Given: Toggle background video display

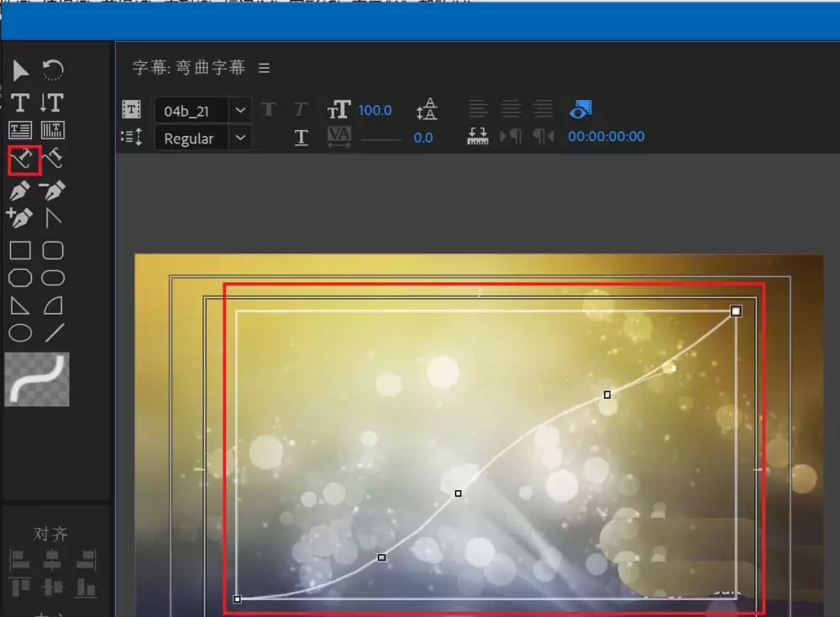Looking at the screenshot, I should [581, 109].
